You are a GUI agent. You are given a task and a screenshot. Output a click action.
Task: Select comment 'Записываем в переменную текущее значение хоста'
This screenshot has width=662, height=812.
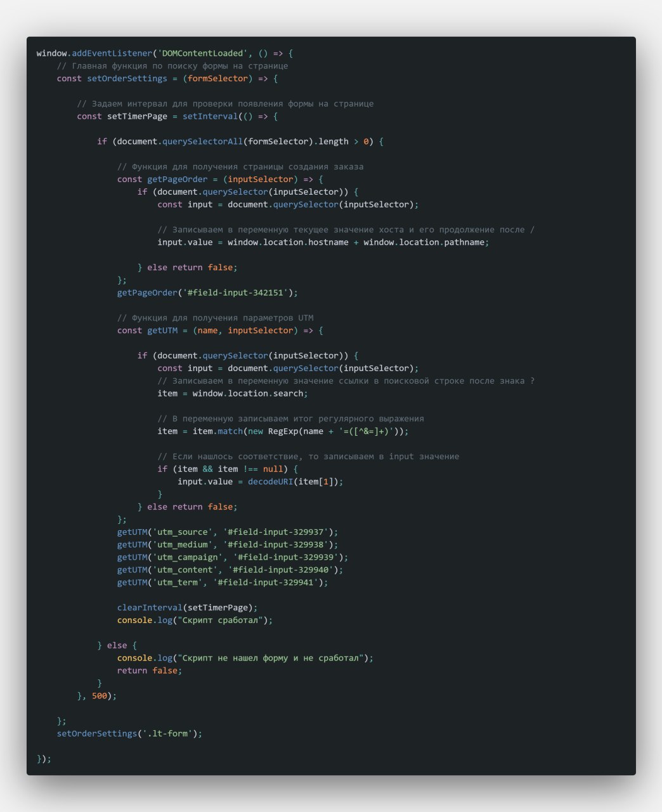[346, 230]
